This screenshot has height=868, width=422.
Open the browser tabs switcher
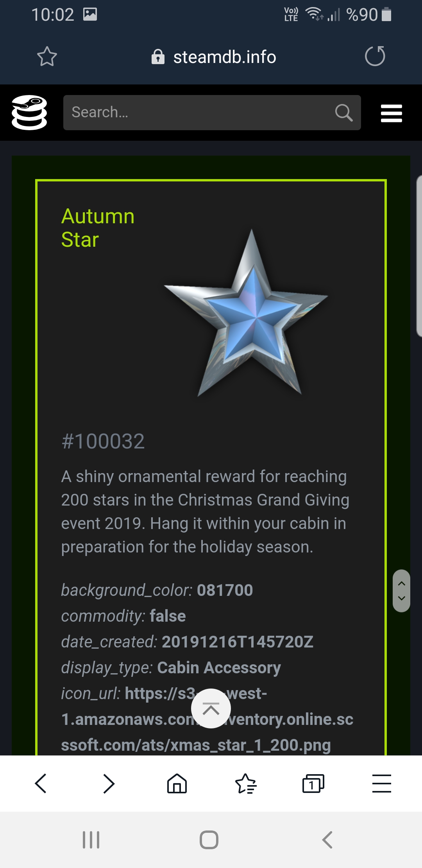pyautogui.click(x=313, y=784)
